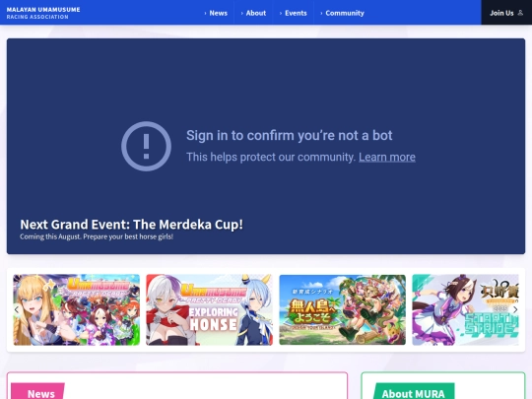Screen dimensions: 532x399
Task: Open the Community navigation item
Action: tap(342, 13)
